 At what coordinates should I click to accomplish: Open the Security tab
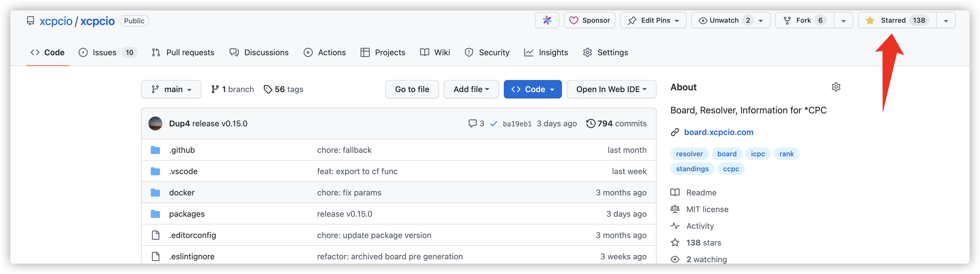[487, 52]
